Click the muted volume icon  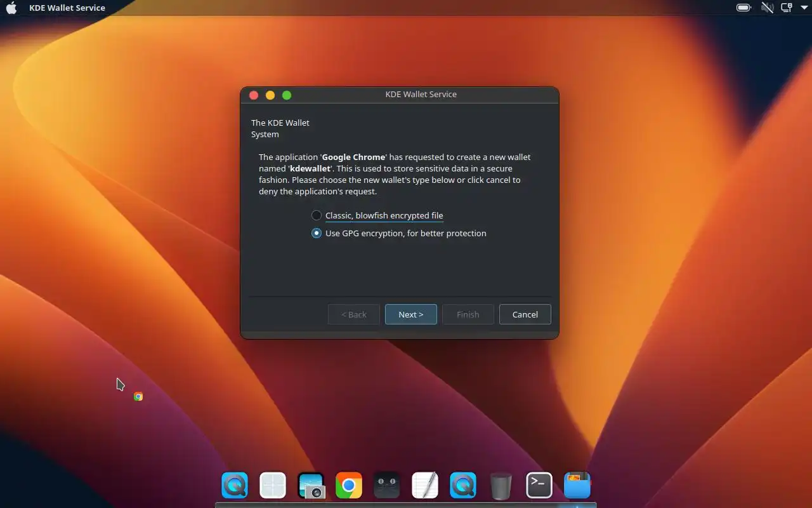[767, 8]
